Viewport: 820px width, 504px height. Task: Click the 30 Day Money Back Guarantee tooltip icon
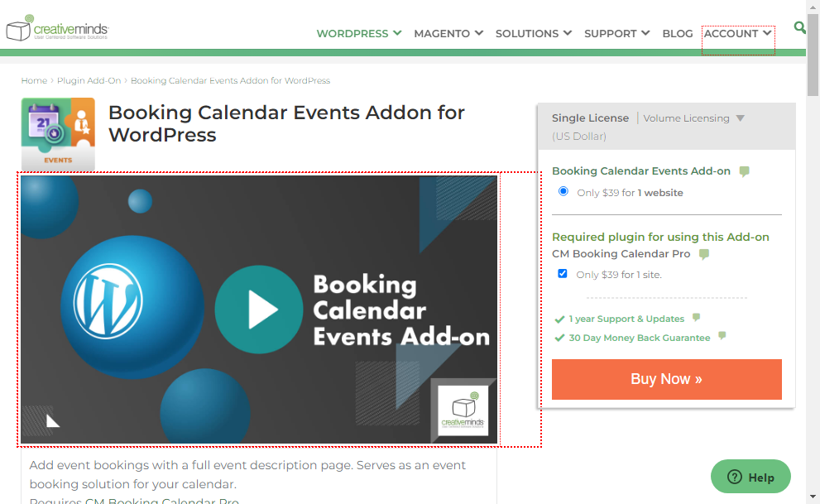pos(722,336)
